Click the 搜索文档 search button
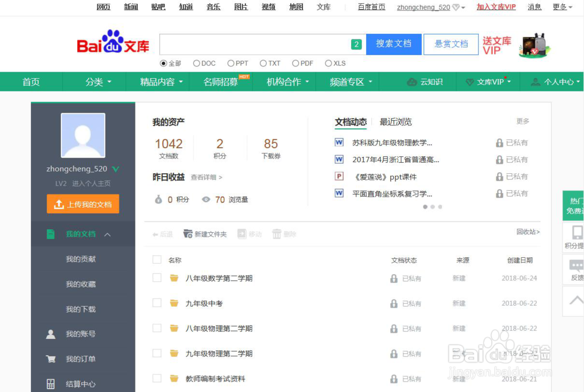The height and width of the screenshot is (392, 584). click(394, 44)
